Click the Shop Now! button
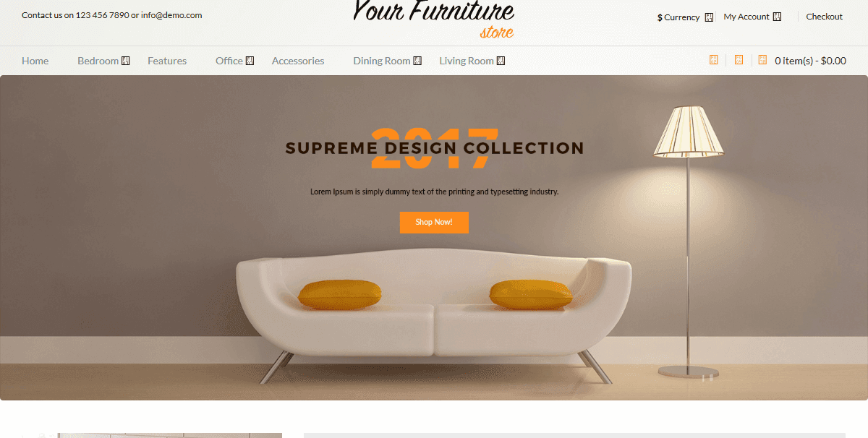This screenshot has width=868, height=438. pyautogui.click(x=434, y=223)
